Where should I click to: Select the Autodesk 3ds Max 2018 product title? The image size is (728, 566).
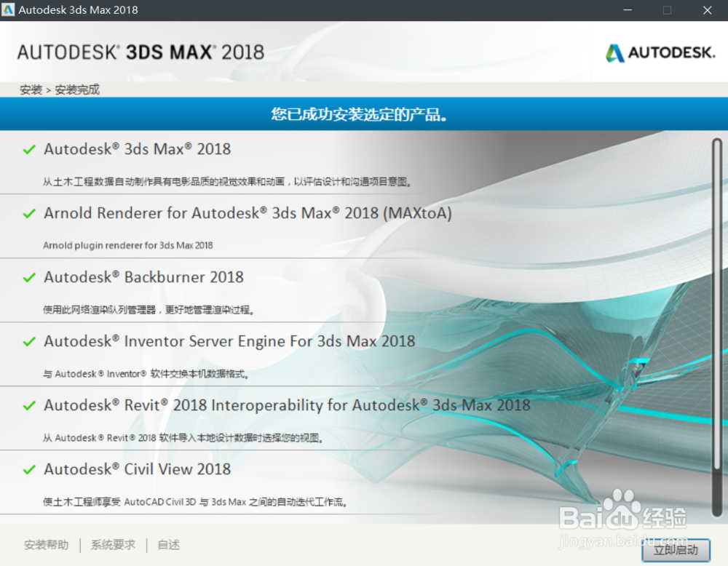138,149
